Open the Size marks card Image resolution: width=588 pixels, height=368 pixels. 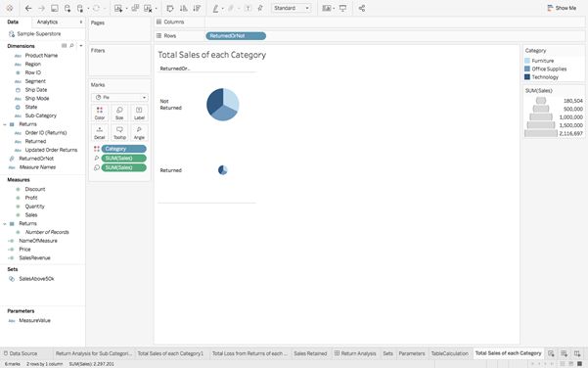pyautogui.click(x=119, y=113)
